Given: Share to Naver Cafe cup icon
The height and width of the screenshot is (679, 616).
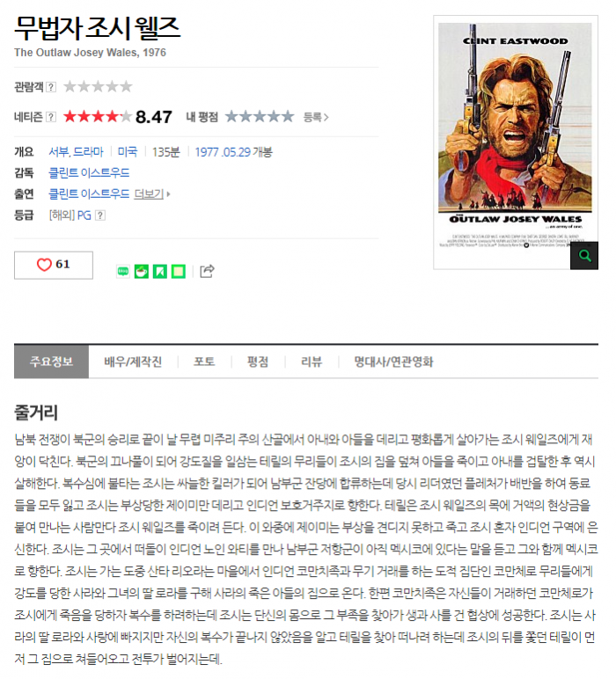Looking at the screenshot, I should click(x=141, y=272).
